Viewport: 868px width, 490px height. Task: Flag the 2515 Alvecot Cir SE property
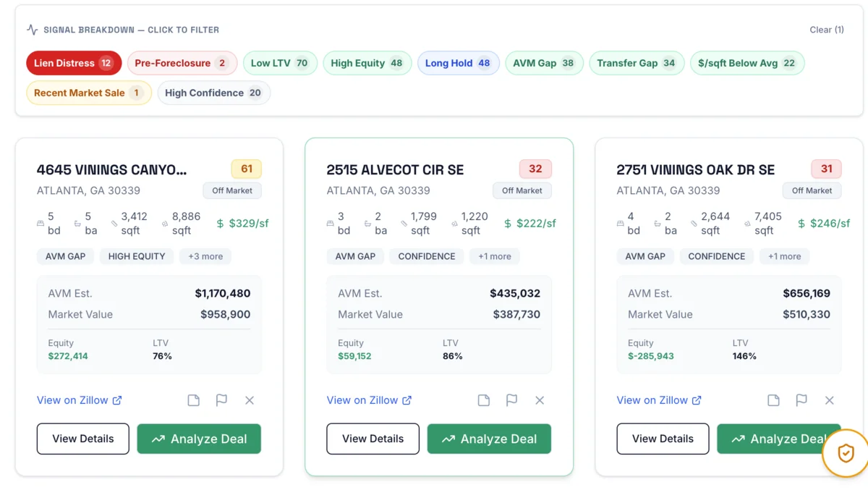(511, 400)
